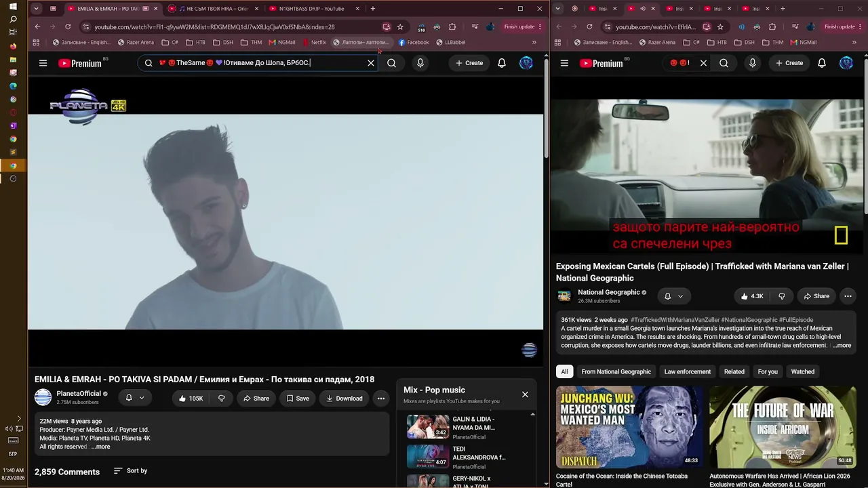The image size is (868, 488).
Task: Open National Geographic channel name link
Action: [608, 292]
